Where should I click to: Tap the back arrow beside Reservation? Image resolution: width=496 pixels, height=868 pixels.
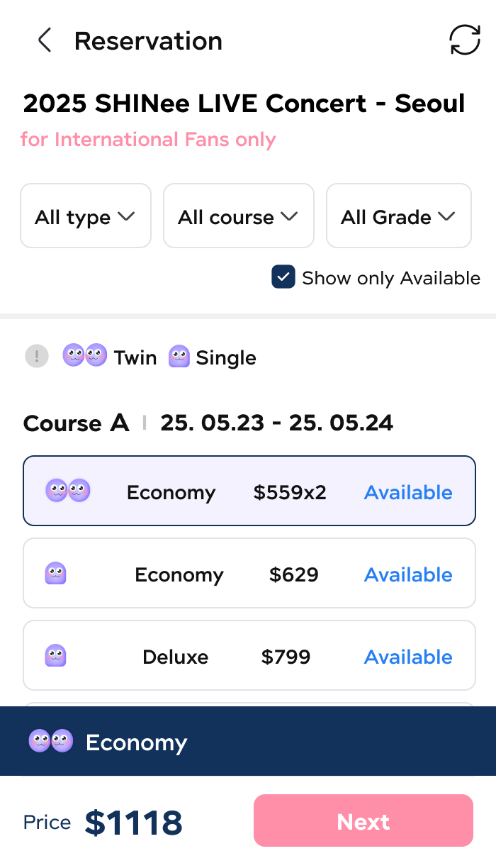tap(45, 40)
